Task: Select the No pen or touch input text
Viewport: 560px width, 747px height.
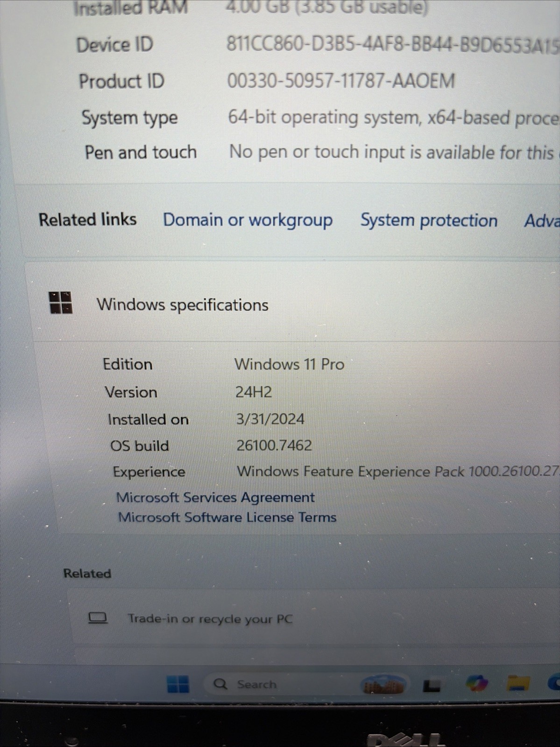Action: 392,152
